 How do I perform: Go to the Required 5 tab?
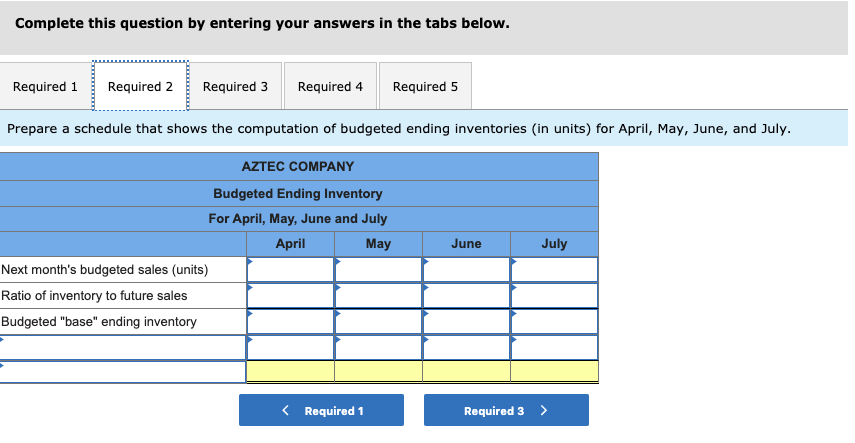pyautogui.click(x=425, y=87)
